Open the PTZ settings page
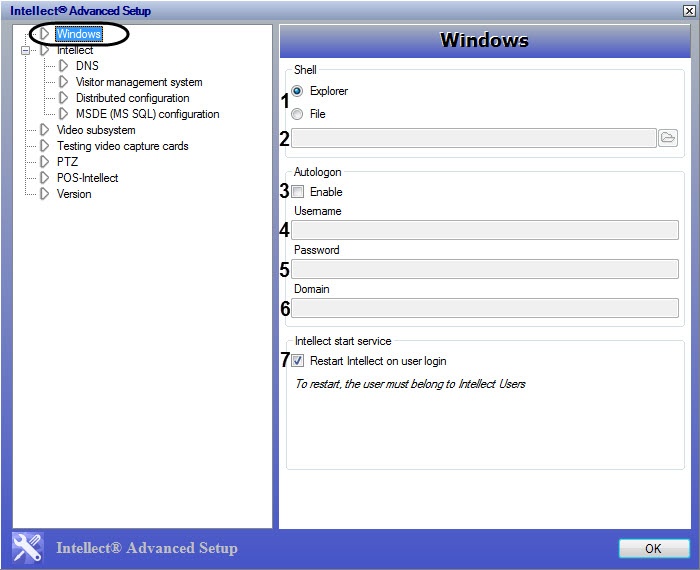 pyautogui.click(x=67, y=162)
